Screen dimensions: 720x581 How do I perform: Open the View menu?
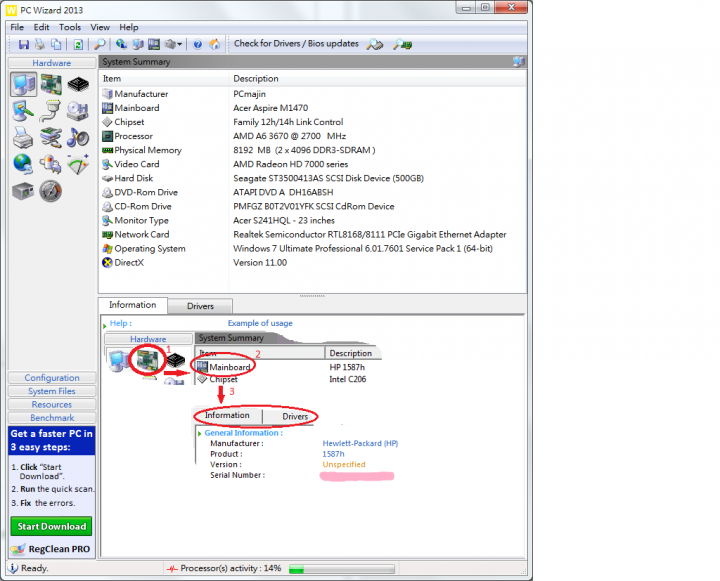pyautogui.click(x=100, y=27)
